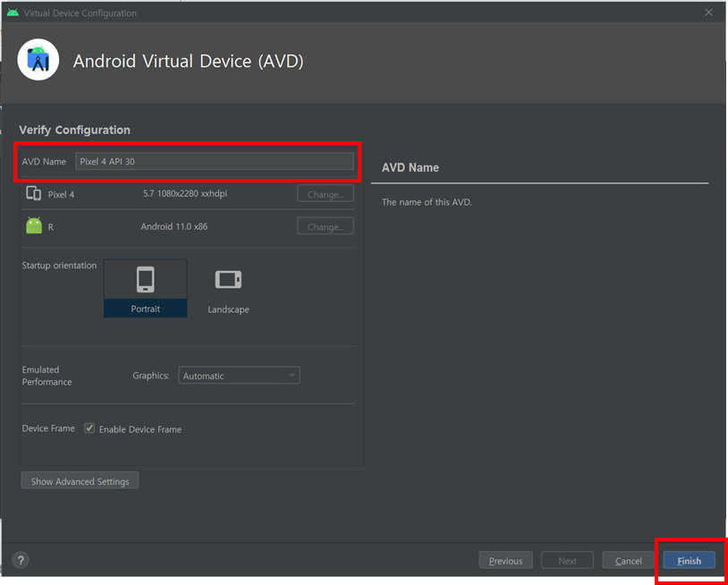
Task: Open the Graphics Automatic dropdown
Action: tap(239, 376)
